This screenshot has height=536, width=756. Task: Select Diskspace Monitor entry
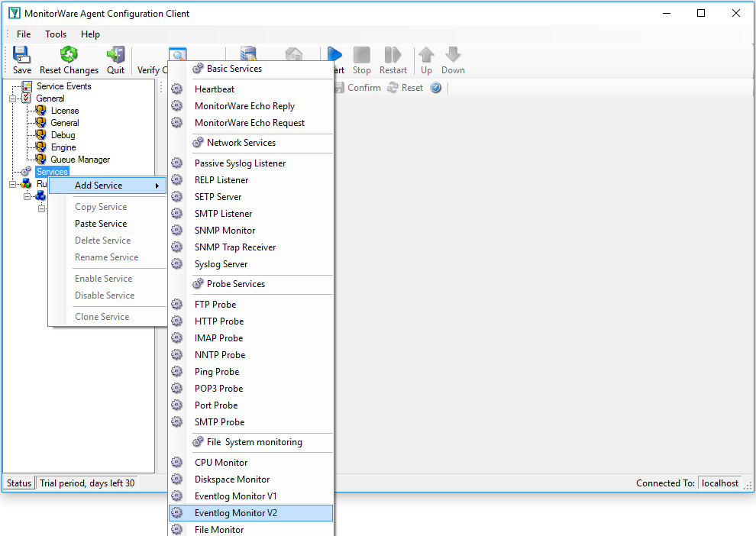coord(250,479)
